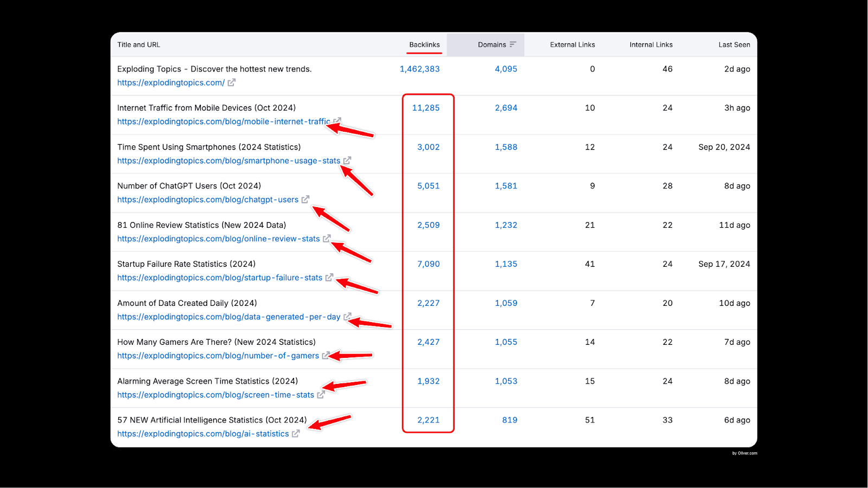Open the explodingtopics.com homepage URL link
Screen dimensions: 868x488
(171, 82)
